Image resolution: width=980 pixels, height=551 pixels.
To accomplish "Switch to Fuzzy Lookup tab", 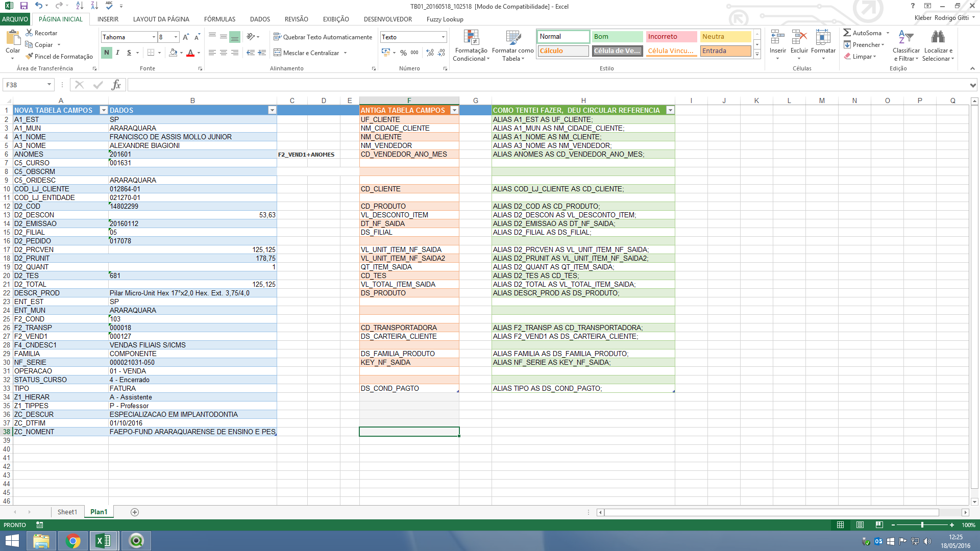I will tap(445, 19).
